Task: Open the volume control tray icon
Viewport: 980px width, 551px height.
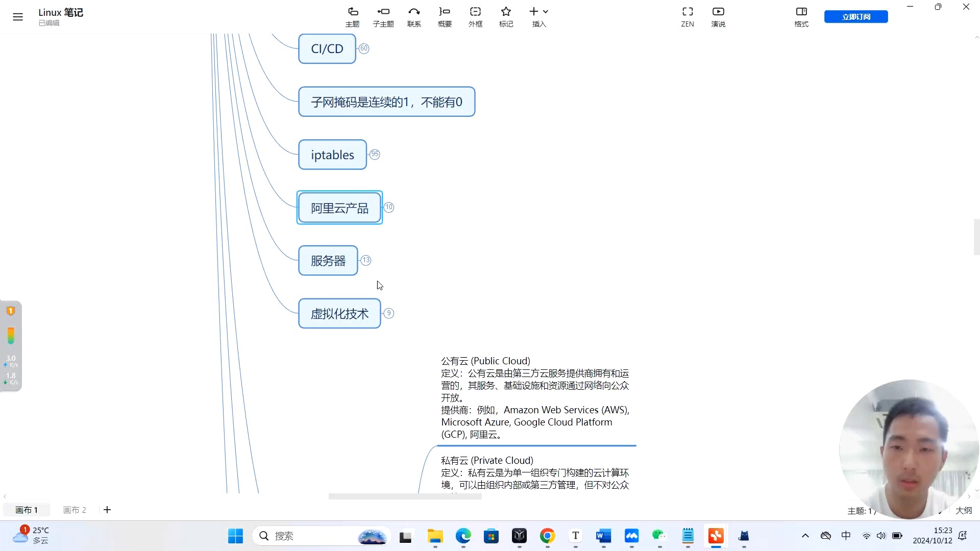Action: click(881, 536)
